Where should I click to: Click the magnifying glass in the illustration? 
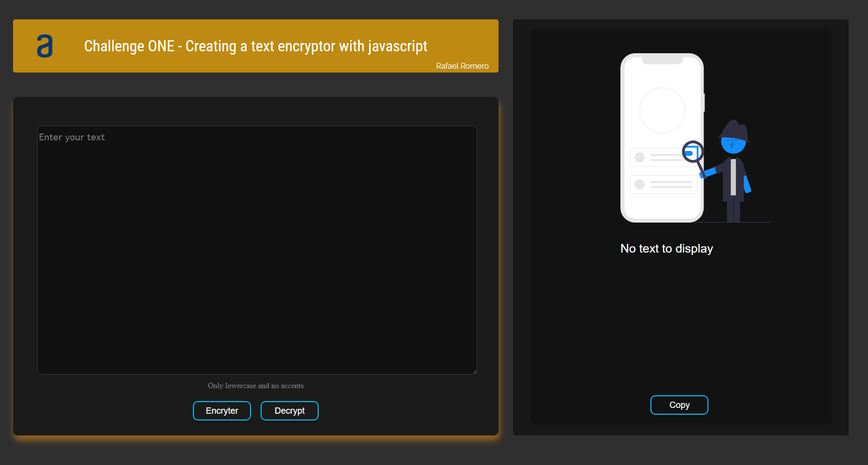click(x=692, y=151)
